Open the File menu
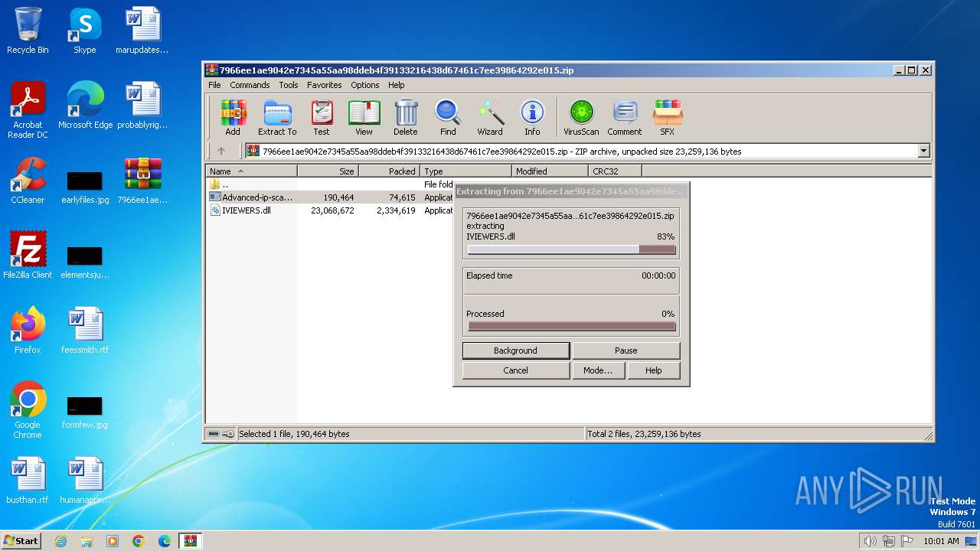Screen dimensions: 980x551 (x=214, y=85)
